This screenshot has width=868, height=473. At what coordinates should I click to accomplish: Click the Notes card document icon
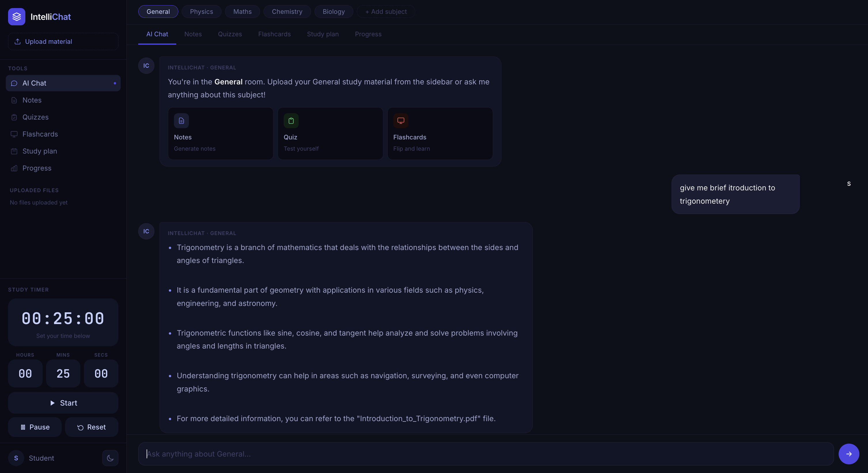point(181,121)
